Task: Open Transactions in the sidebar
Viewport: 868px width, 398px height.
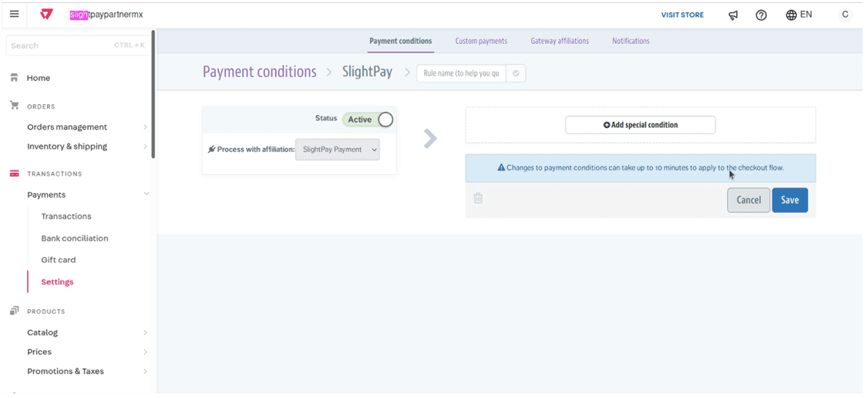Action: tap(66, 217)
